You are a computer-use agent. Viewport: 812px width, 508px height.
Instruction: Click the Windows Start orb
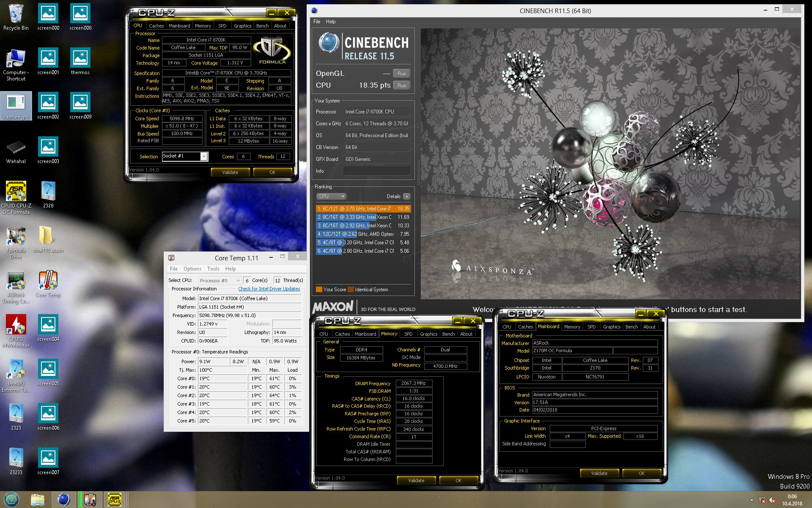pyautogui.click(x=11, y=500)
